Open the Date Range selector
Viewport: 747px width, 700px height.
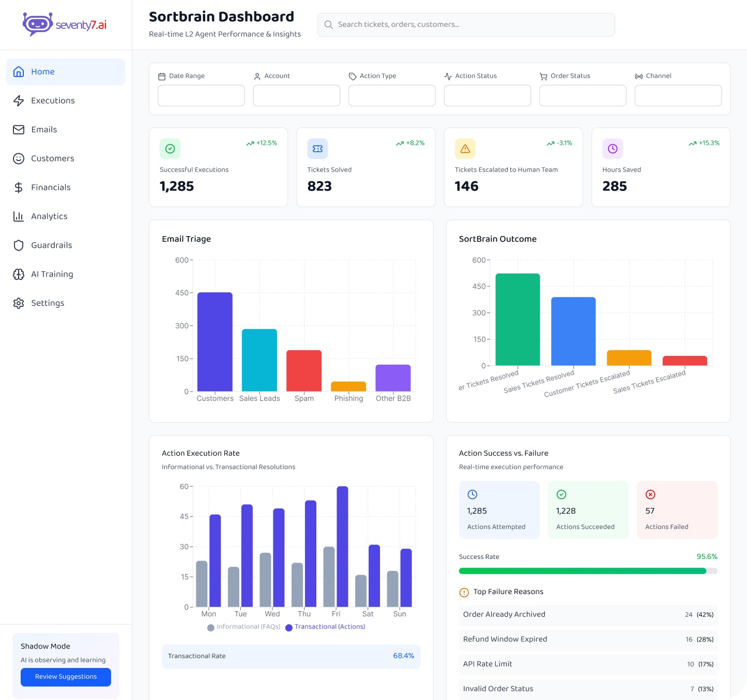pos(201,95)
